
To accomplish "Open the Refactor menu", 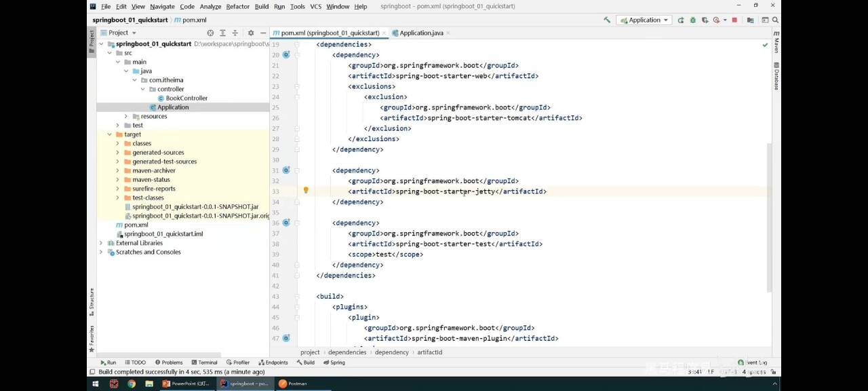I will [x=237, y=6].
